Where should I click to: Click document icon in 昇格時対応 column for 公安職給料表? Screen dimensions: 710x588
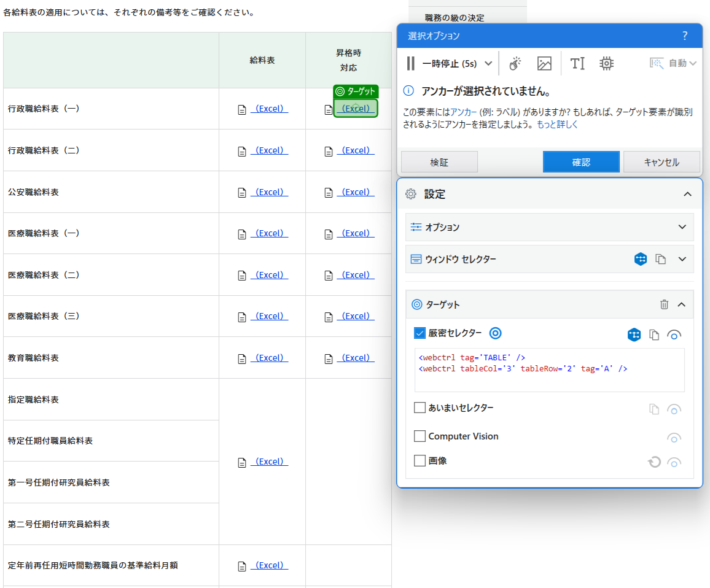[329, 193]
